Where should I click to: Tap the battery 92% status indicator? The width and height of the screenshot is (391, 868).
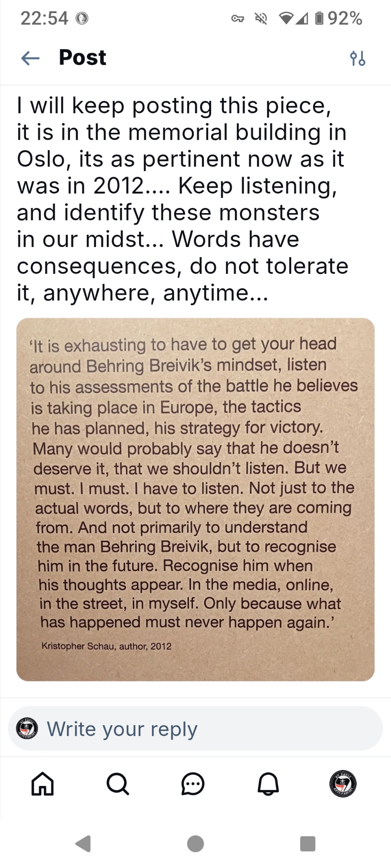[339, 18]
